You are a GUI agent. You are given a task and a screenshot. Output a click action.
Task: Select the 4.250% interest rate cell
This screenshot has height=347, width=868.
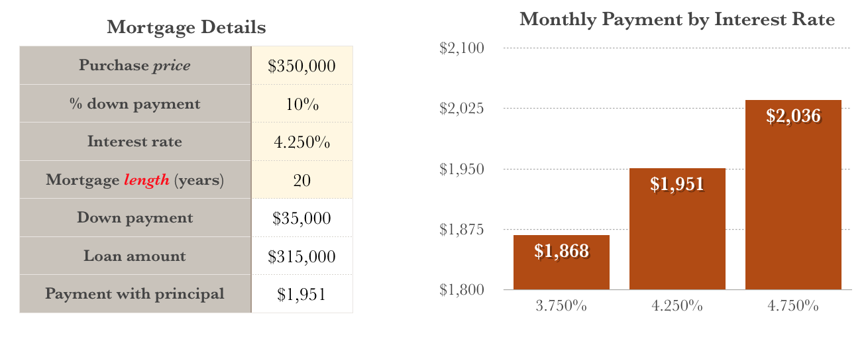point(302,142)
